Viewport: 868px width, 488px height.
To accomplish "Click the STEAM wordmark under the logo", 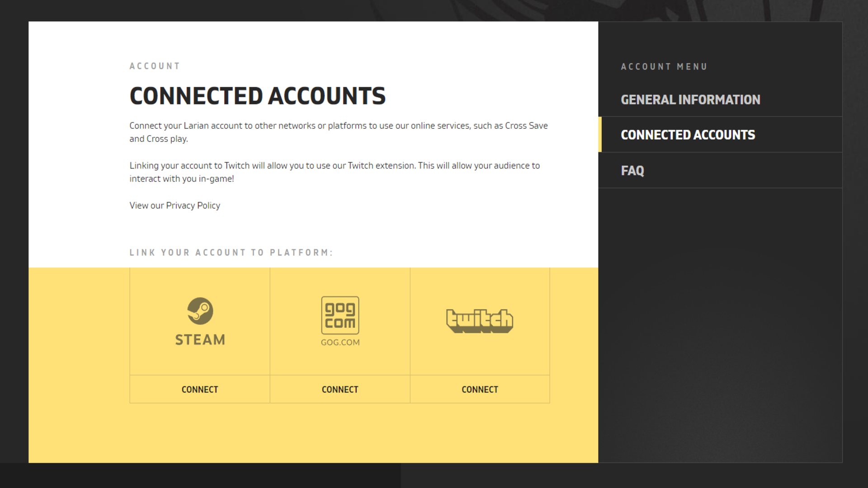I will (200, 340).
